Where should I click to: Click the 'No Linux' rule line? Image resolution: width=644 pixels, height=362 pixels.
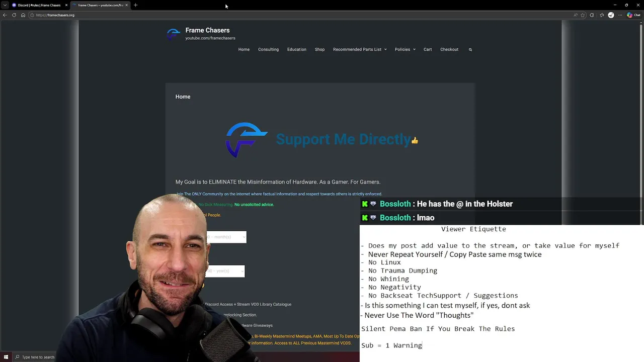click(381, 262)
